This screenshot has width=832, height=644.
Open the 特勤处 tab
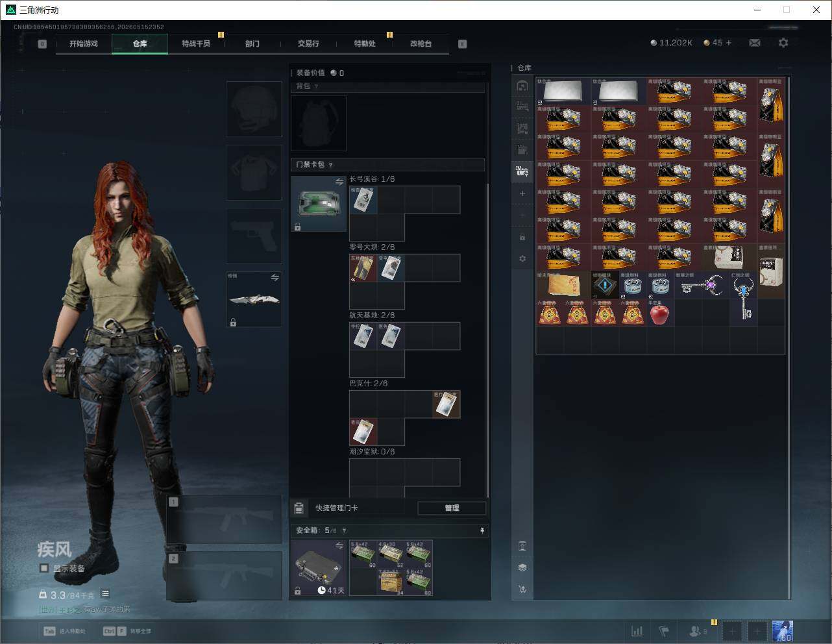pyautogui.click(x=365, y=43)
